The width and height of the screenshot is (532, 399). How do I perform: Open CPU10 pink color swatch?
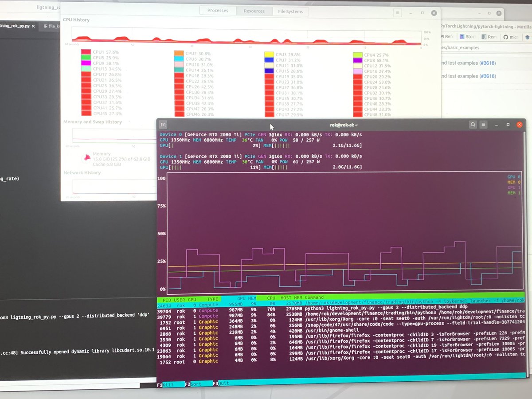tap(179, 65)
